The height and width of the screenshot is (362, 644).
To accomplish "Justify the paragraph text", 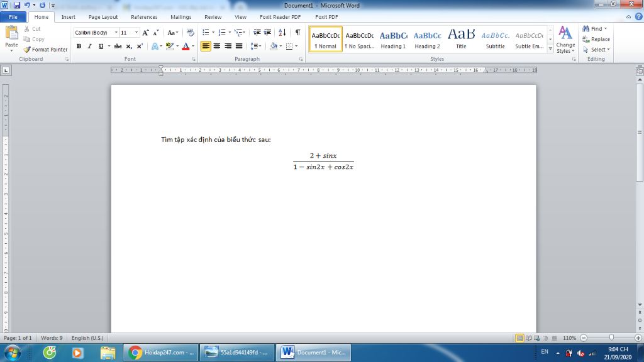I will 239,46.
